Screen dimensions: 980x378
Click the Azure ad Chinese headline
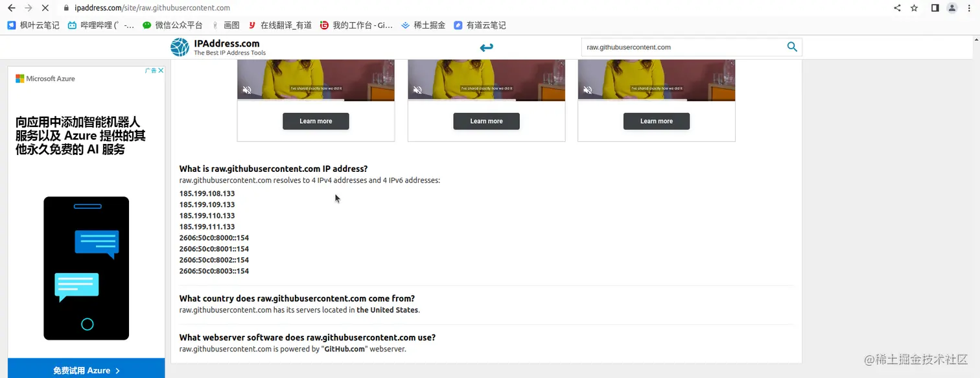tap(80, 136)
